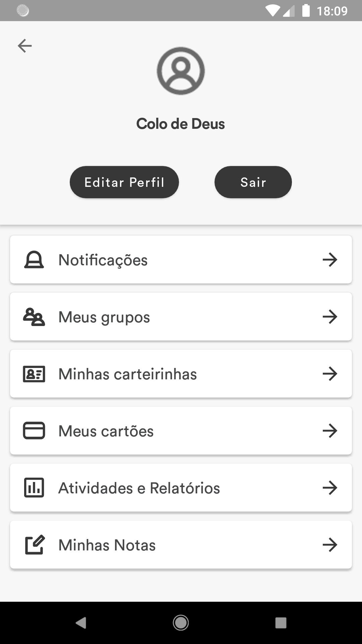Tap the chart icon for Atividades e Relatórios
This screenshot has width=362, height=644.
34,488
